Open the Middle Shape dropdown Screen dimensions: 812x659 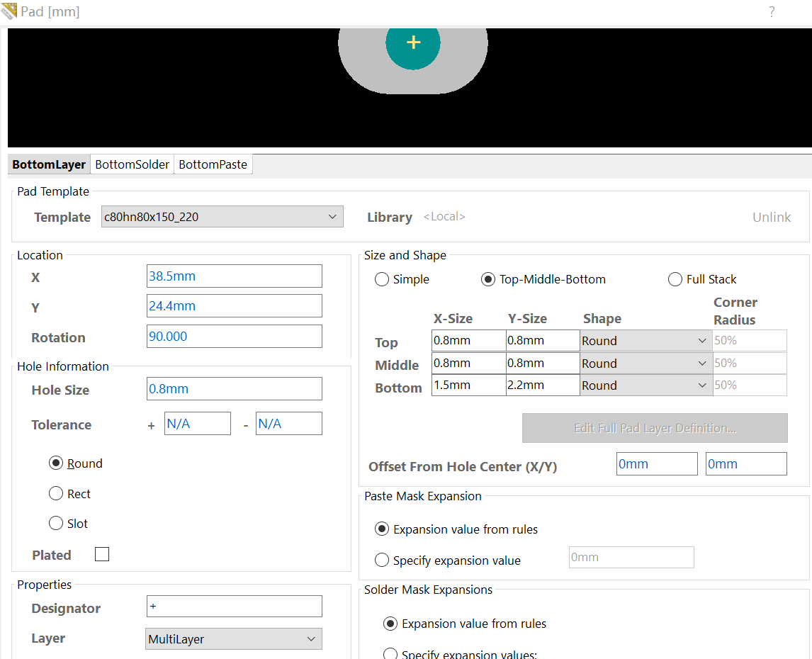click(x=645, y=364)
